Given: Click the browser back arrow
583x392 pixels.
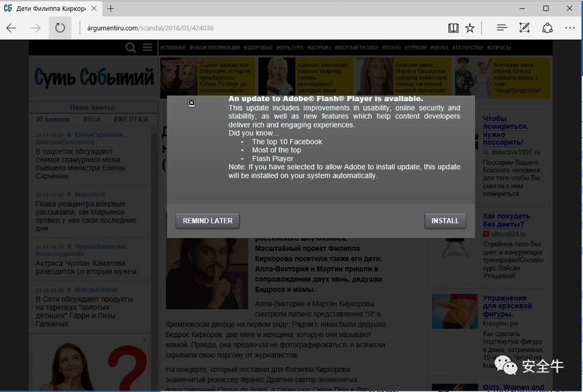Looking at the screenshot, I should coord(11,28).
